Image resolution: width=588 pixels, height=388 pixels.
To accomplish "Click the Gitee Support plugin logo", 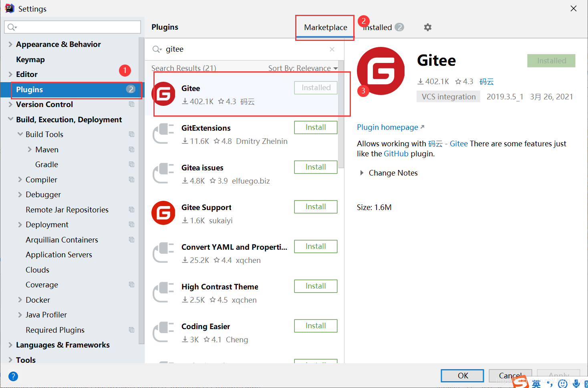I will coord(163,213).
